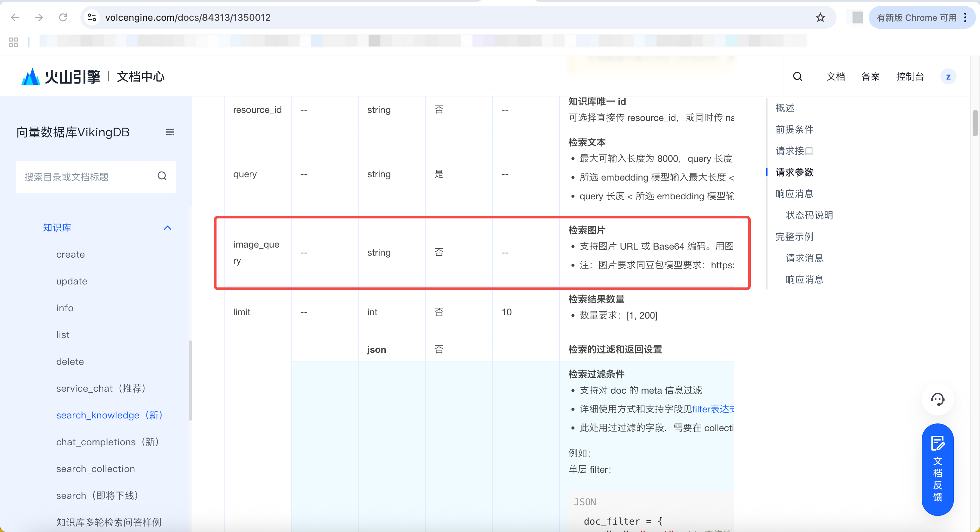Open the customer support headset icon

click(x=937, y=399)
